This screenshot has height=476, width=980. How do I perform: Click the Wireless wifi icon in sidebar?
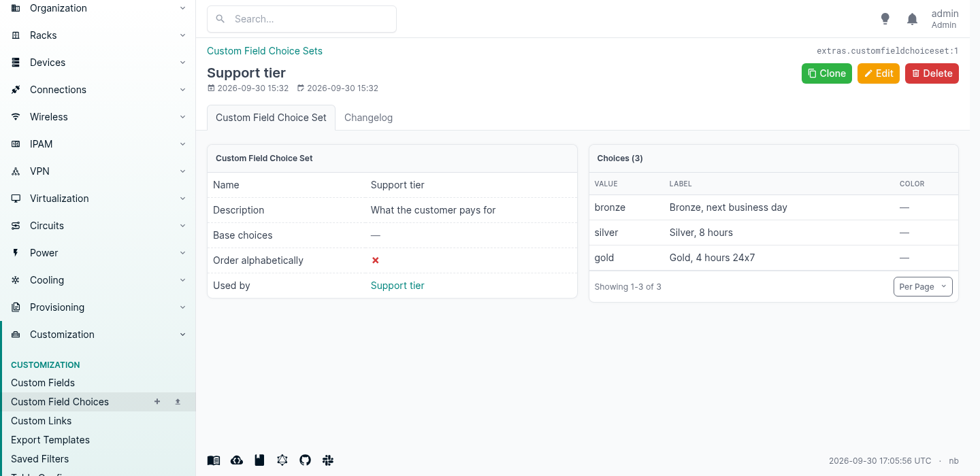[x=16, y=117]
